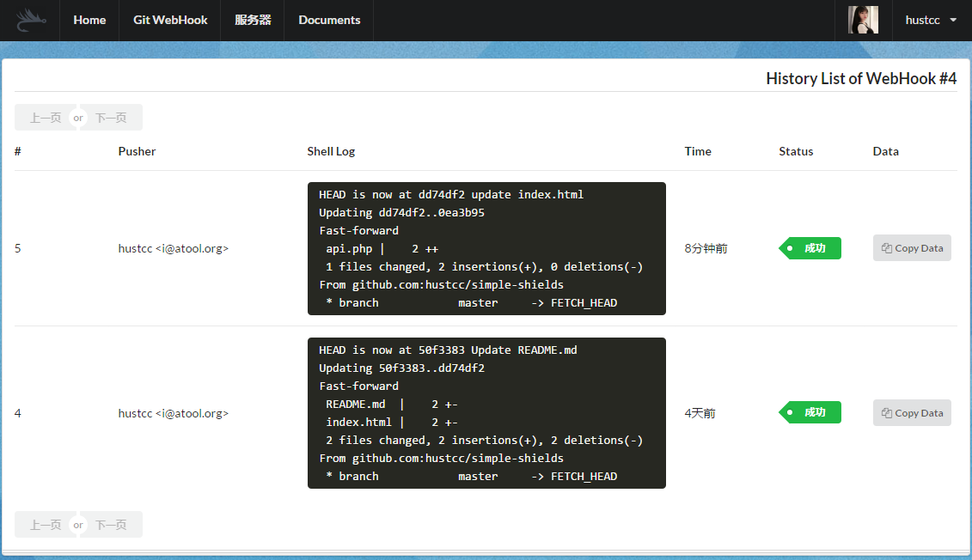Copy data for history row 4
Image resolution: width=972 pixels, height=560 pixels.
tap(912, 412)
